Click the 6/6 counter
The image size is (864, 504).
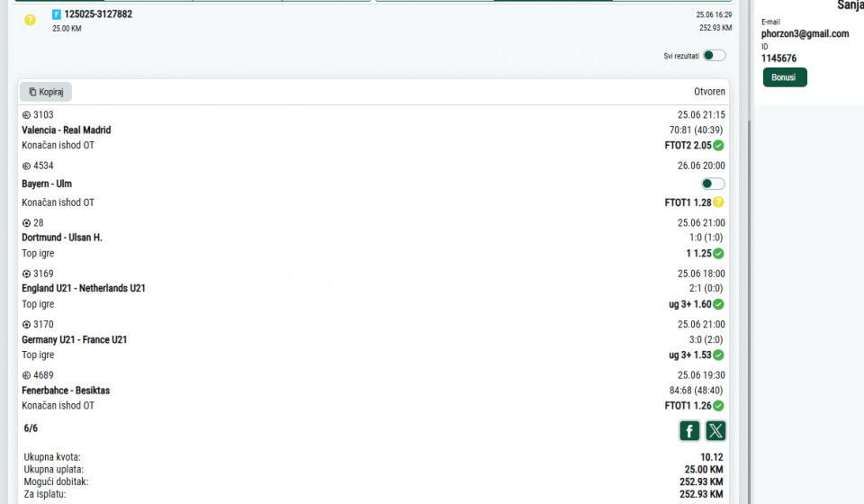click(x=31, y=428)
